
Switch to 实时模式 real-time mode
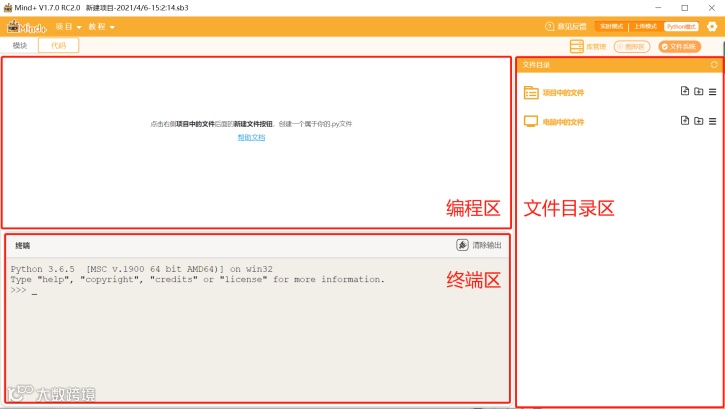[611, 26]
